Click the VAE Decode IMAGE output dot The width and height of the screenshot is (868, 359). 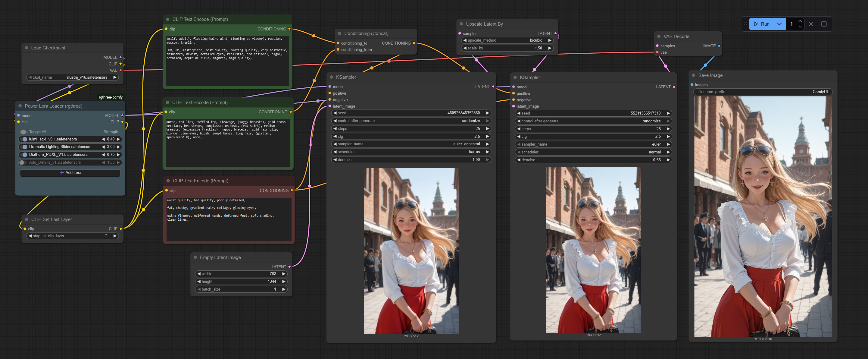[x=719, y=46]
